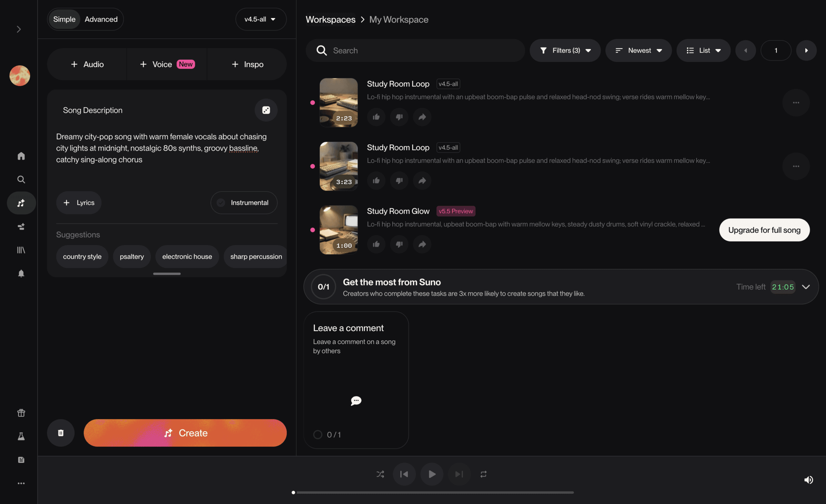Like the first Study Room Loop song
826x504 pixels.
pos(376,117)
